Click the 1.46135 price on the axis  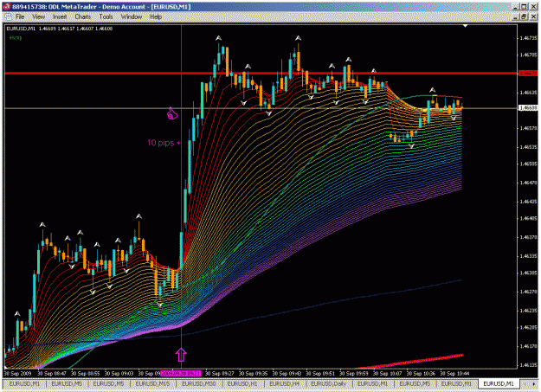[529, 364]
